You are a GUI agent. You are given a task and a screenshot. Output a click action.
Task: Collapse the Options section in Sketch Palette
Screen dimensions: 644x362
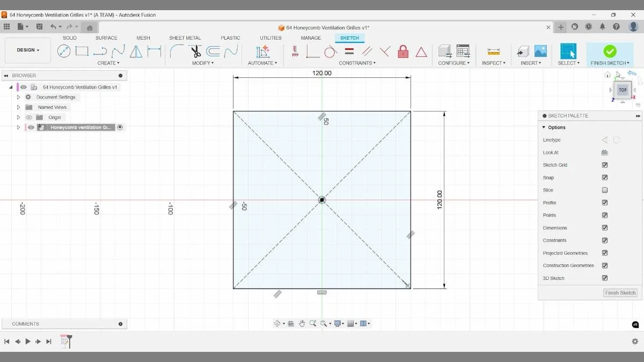tap(545, 127)
